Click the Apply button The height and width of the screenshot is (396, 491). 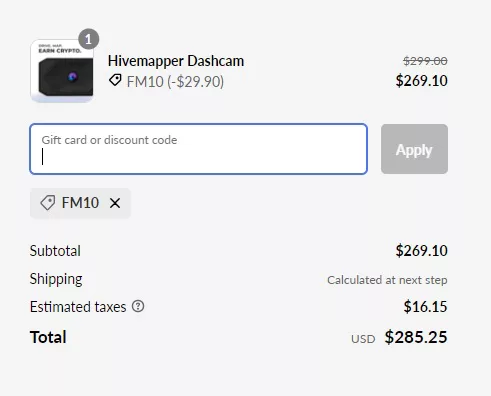[414, 149]
